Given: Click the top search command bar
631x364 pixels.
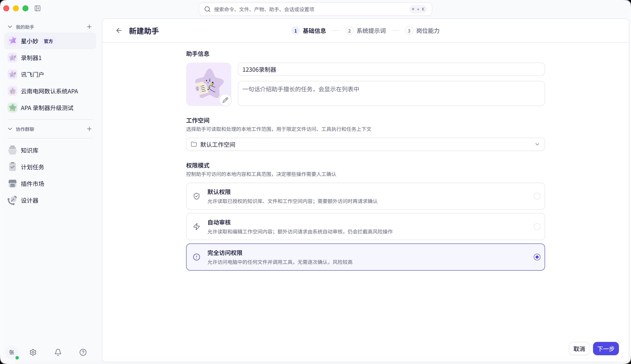Looking at the screenshot, I should (315, 9).
